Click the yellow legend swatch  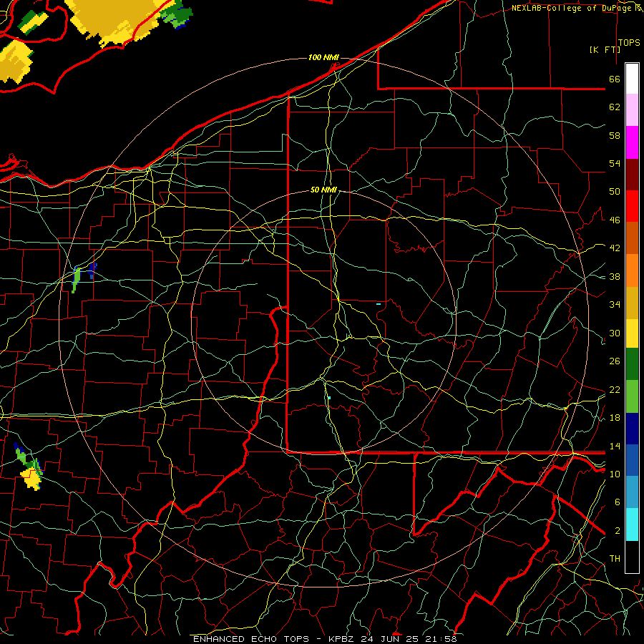(x=632, y=333)
